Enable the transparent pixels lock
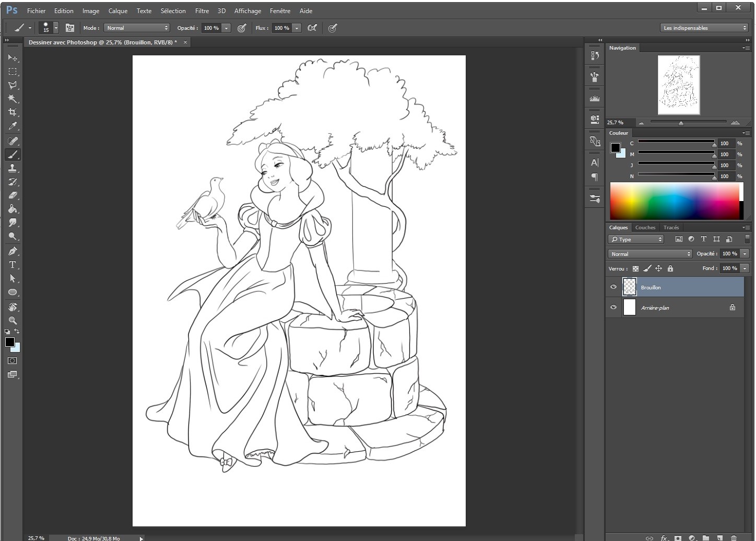This screenshot has height=541, width=756. tap(635, 268)
